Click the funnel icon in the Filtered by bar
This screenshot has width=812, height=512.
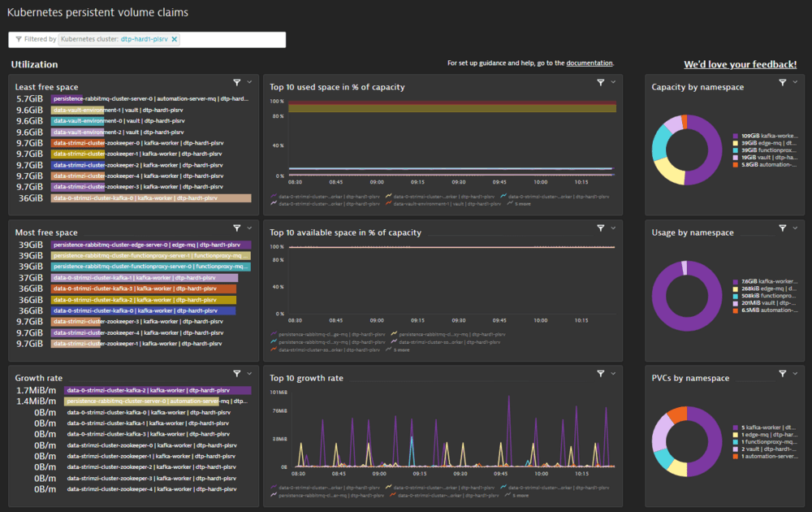18,39
